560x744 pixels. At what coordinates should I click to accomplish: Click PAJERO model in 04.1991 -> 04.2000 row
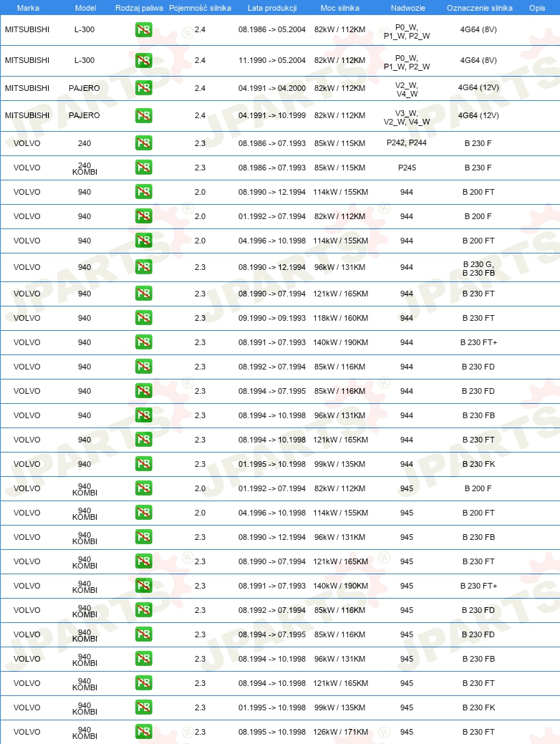tap(85, 88)
